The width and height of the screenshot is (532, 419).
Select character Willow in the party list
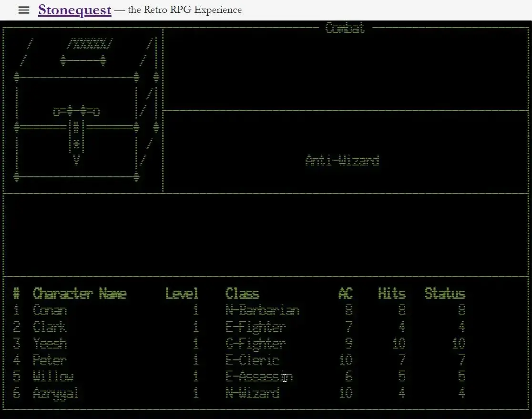53,376
